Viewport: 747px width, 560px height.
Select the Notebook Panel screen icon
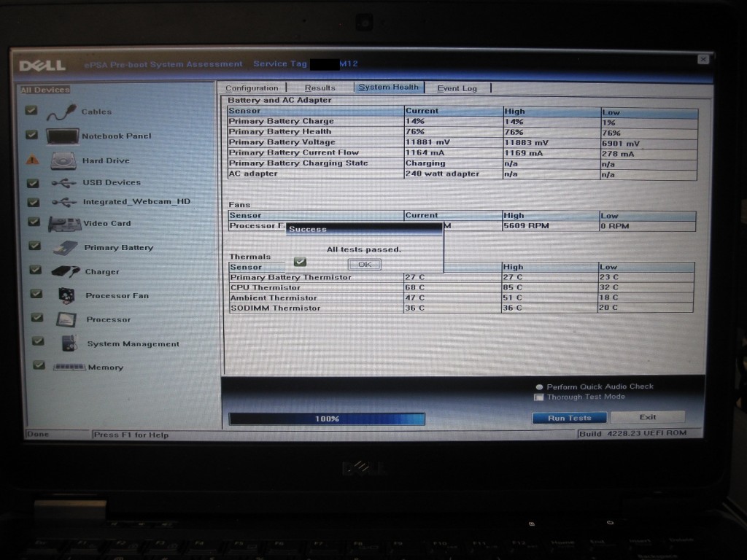pyautogui.click(x=63, y=136)
